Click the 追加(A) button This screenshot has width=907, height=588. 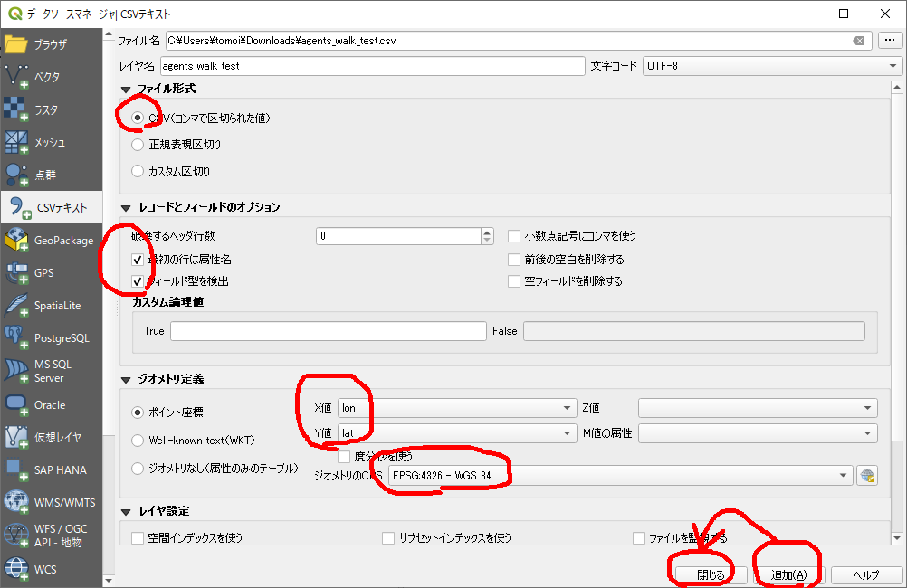(788, 575)
